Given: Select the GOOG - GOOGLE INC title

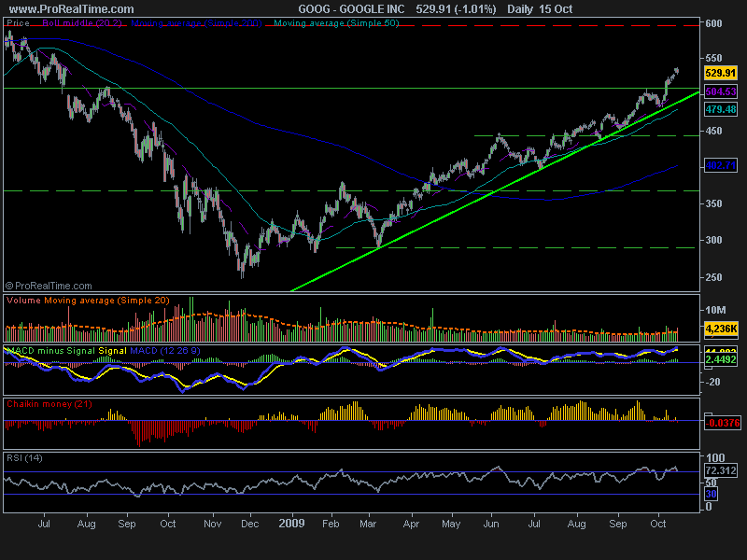Looking at the screenshot, I should 351,9.
